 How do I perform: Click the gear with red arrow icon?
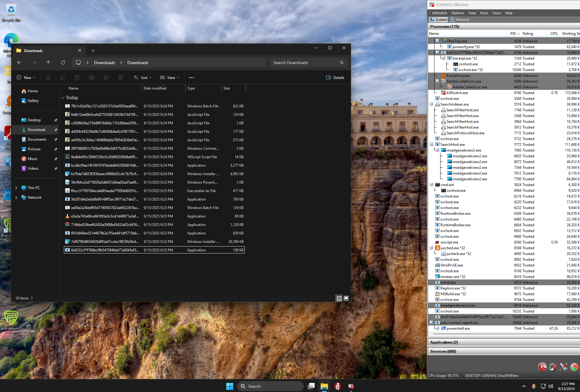[x=553, y=367]
